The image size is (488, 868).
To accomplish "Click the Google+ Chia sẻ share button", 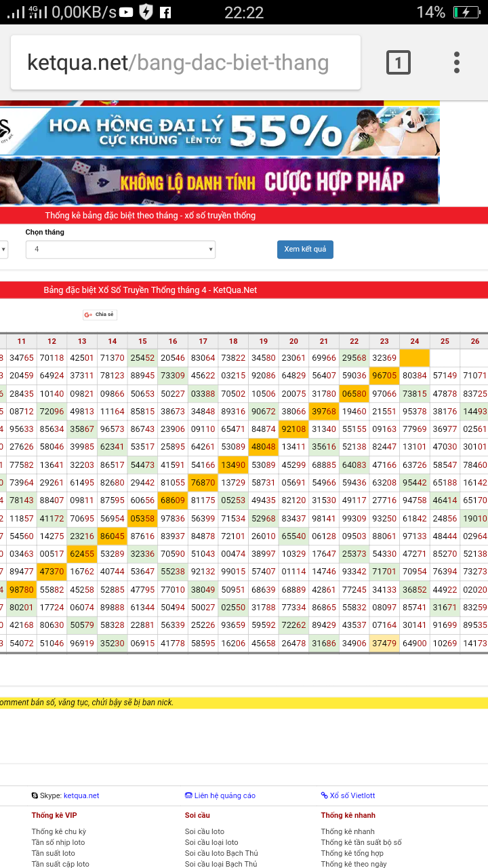I will click(x=100, y=315).
